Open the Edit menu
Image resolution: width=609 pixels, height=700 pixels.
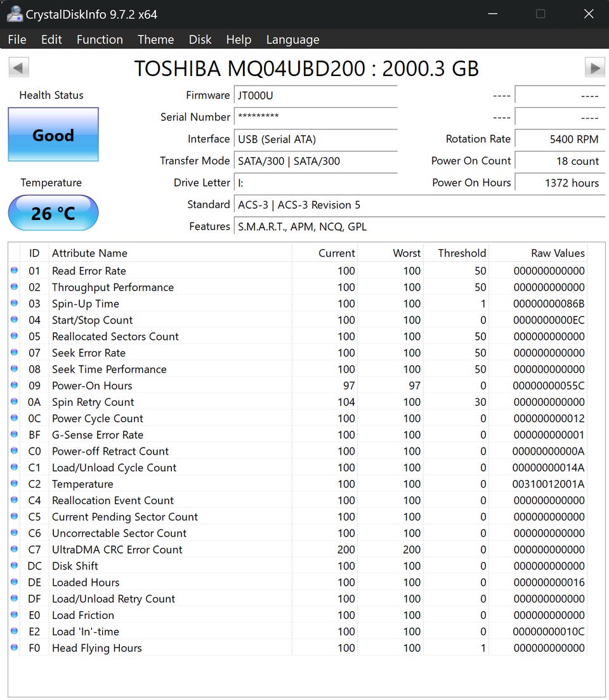coord(51,40)
